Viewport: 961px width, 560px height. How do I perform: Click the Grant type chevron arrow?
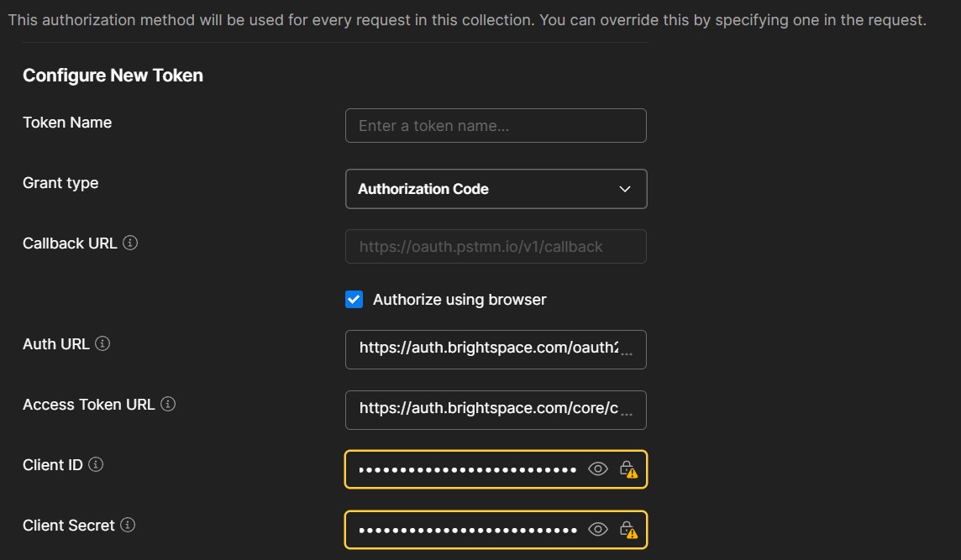tap(625, 189)
